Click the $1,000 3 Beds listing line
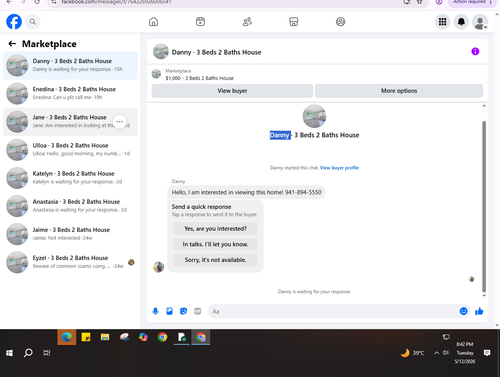The image size is (500, 377). pos(199,78)
